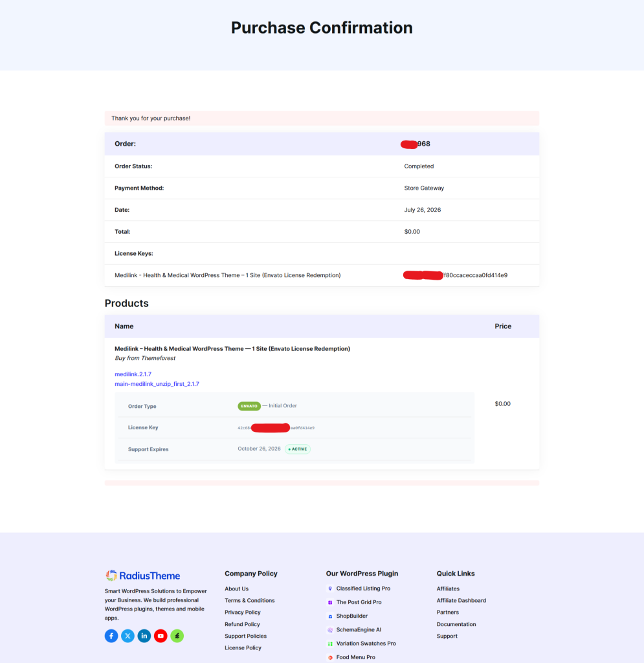Download main-medilink_unzip_first_2.1.7 file
Screen dimensions: 644x663
click(x=157, y=384)
